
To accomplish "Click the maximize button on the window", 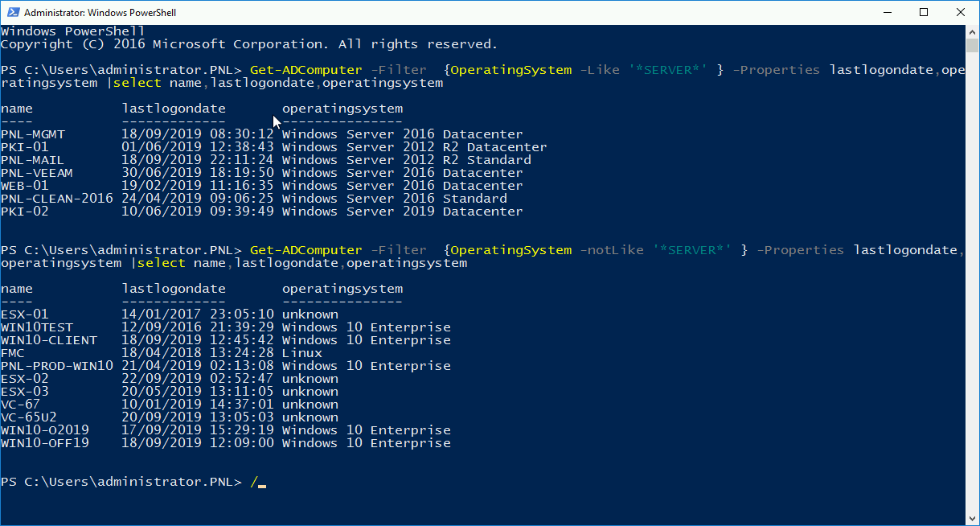I will (x=925, y=12).
